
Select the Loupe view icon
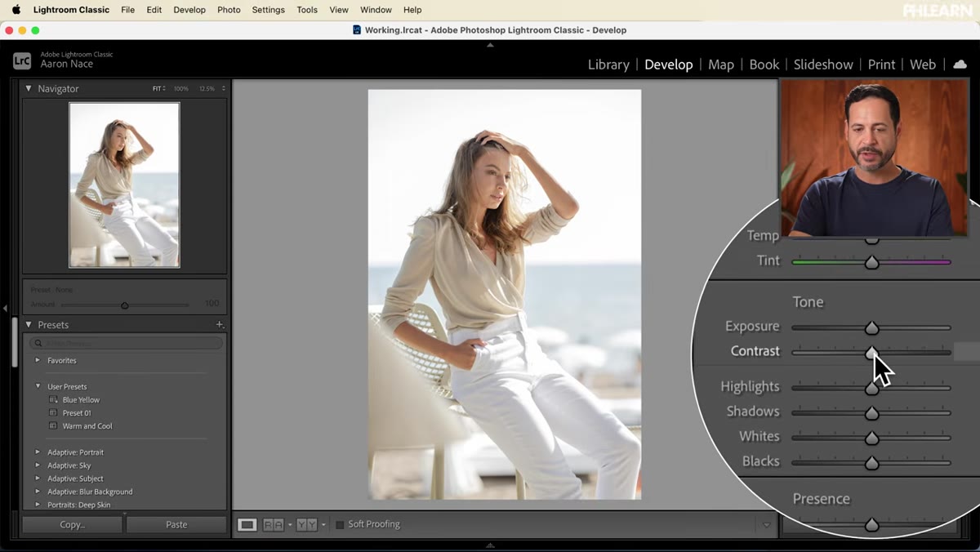247,524
